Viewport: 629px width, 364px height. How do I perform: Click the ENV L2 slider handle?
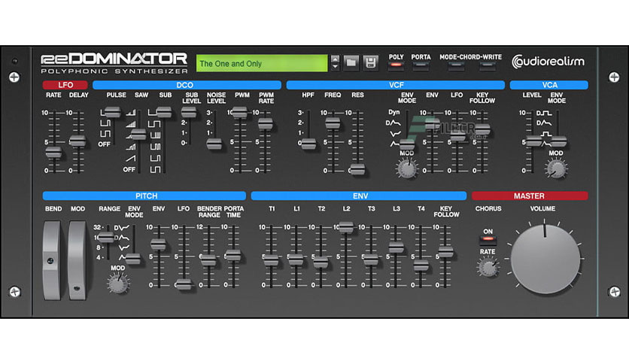pyautogui.click(x=346, y=227)
